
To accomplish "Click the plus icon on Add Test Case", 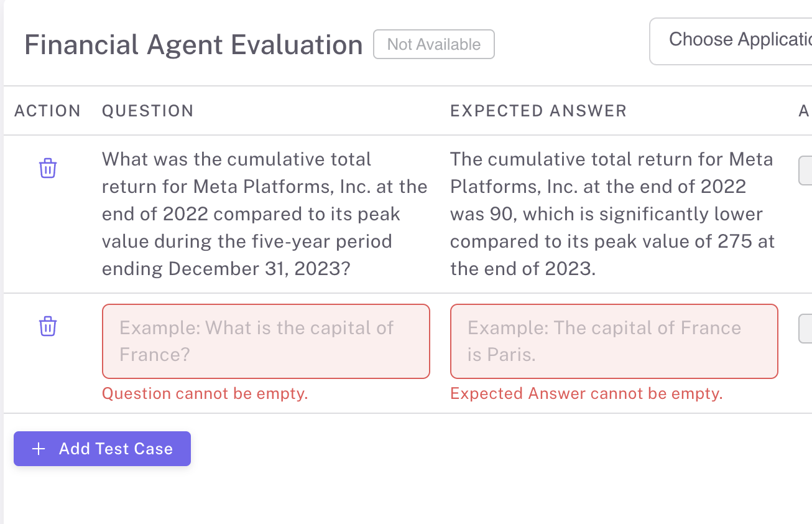I will [x=39, y=449].
